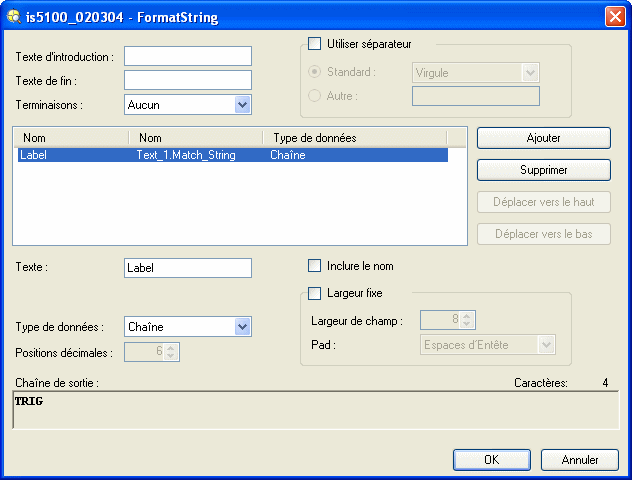Viewport: 632px width, 480px height.
Task: Enable the Largeur fixe checkbox
Action: 315,293
